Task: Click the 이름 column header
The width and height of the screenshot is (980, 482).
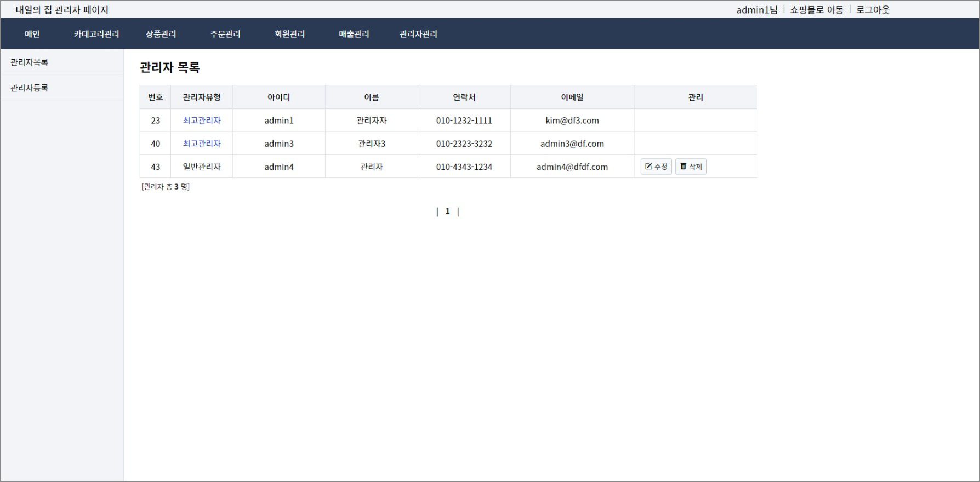Action: coord(372,97)
